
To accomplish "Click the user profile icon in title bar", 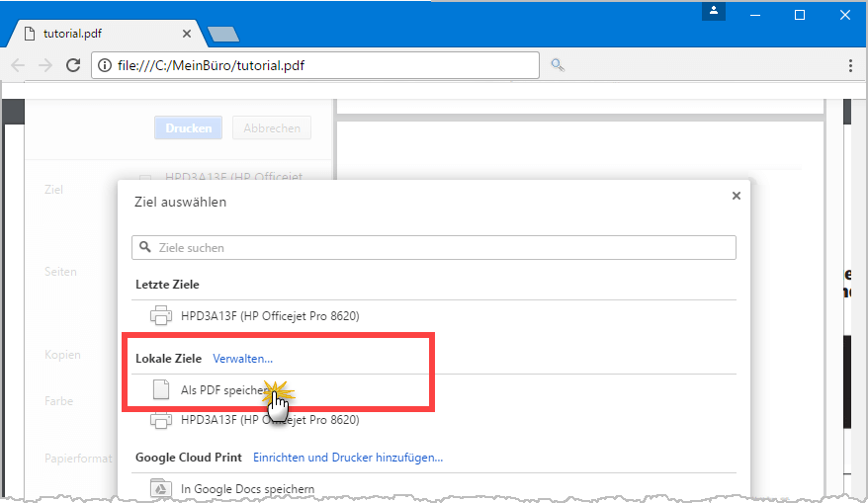I will tap(714, 11).
